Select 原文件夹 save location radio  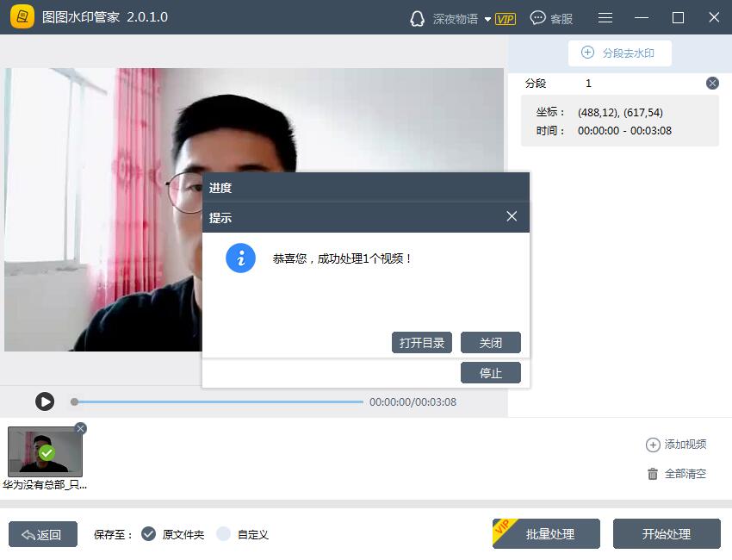click(148, 534)
